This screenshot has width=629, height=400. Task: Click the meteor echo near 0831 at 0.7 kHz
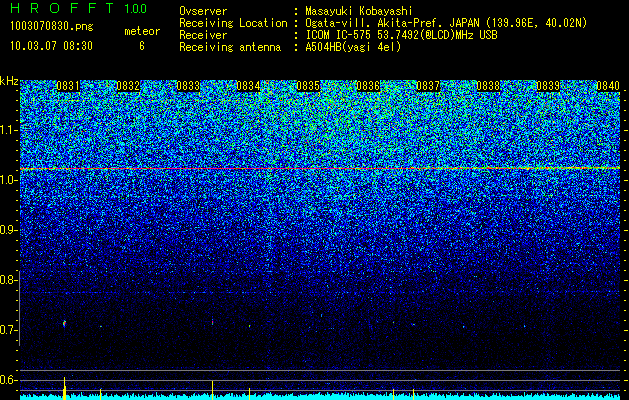(64, 323)
